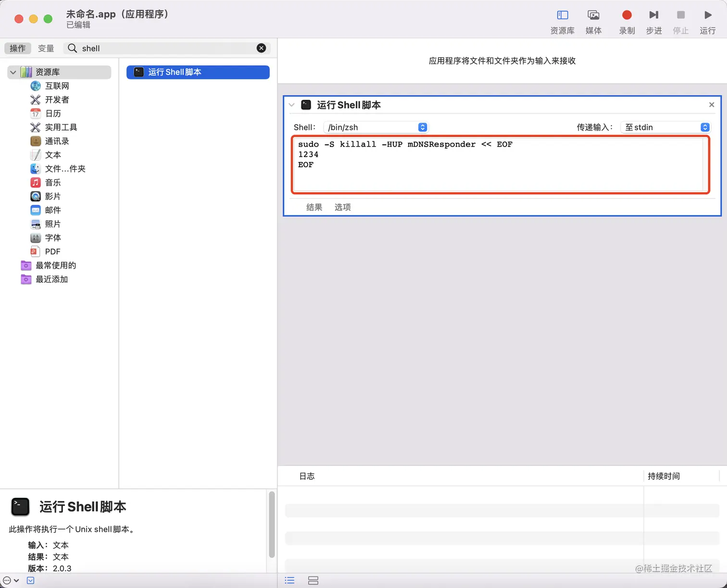Clear the shell search text
The image size is (727, 588).
(261, 48)
